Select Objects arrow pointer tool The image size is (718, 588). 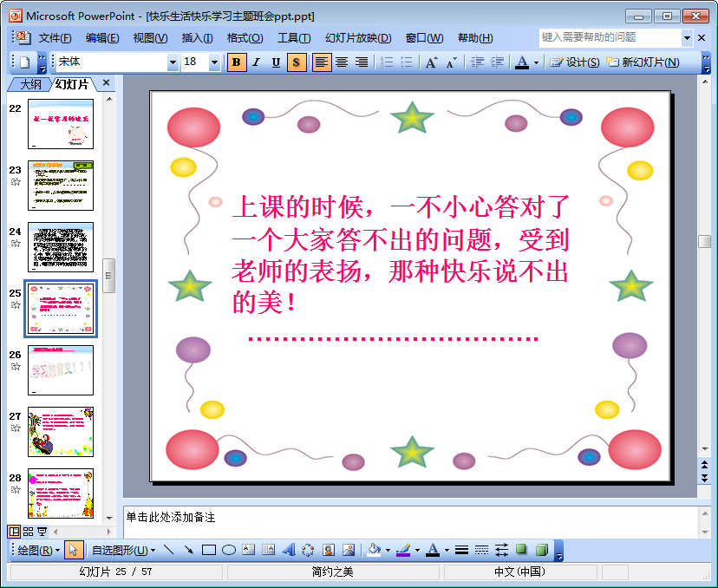point(74,550)
